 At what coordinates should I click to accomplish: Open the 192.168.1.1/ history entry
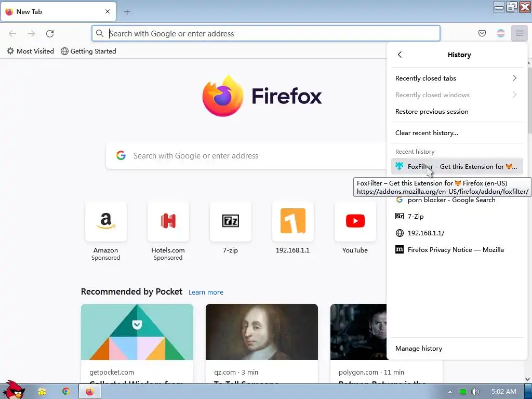(x=457, y=233)
